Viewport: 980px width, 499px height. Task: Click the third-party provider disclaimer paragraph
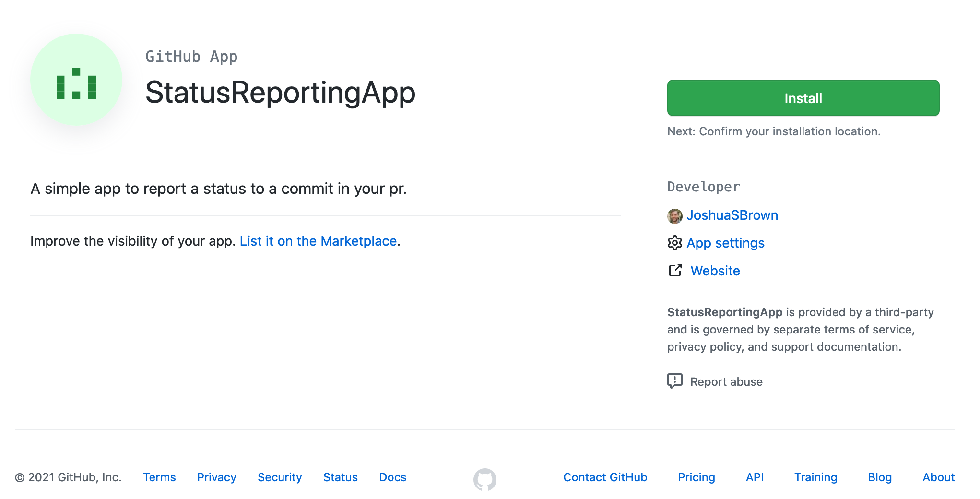tap(801, 330)
